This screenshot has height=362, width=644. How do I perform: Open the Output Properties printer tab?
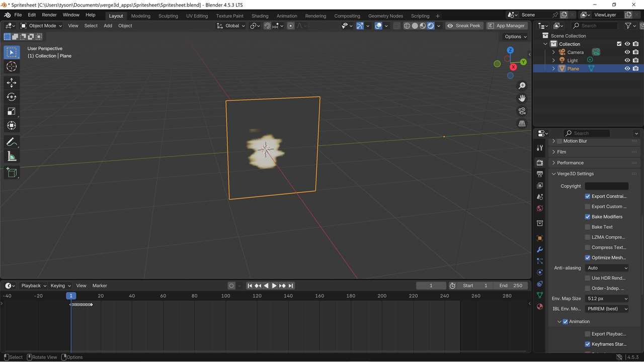click(x=539, y=173)
